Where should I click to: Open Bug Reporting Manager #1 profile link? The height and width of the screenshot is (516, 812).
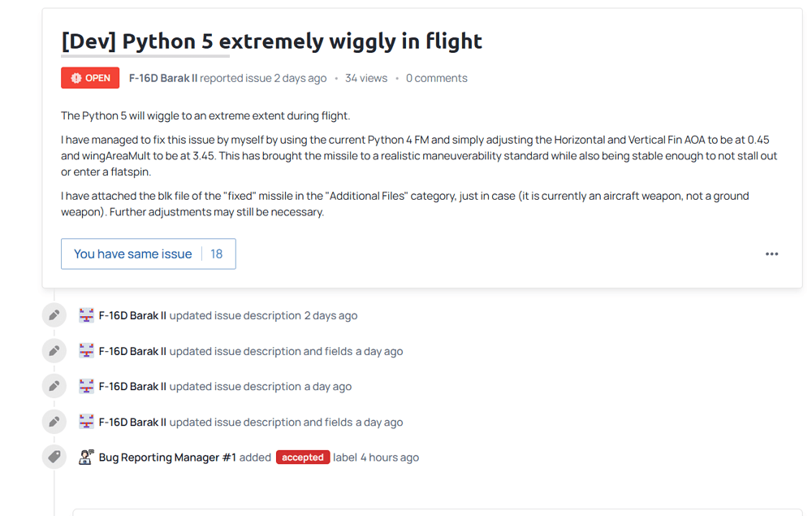[167, 457]
